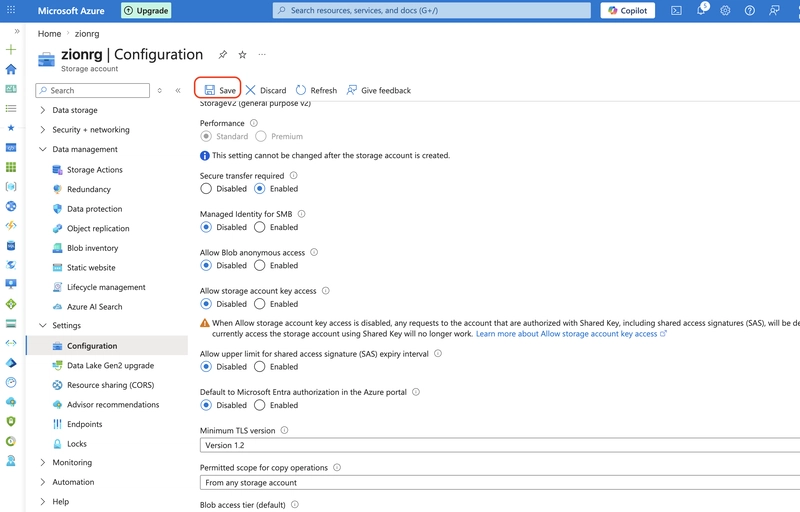Enable Allow storage account key access
Image resolution: width=800 pixels, height=512 pixels.
tap(260, 304)
